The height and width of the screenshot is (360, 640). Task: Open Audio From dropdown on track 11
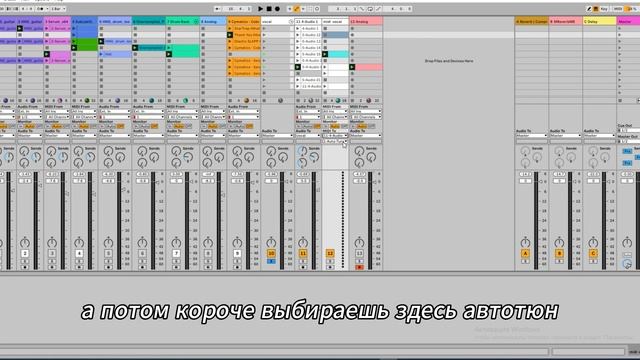(308, 111)
